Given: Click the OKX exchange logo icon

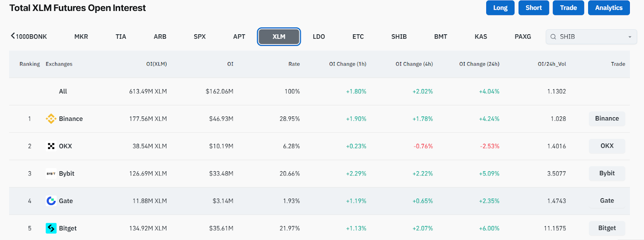Looking at the screenshot, I should (x=51, y=146).
